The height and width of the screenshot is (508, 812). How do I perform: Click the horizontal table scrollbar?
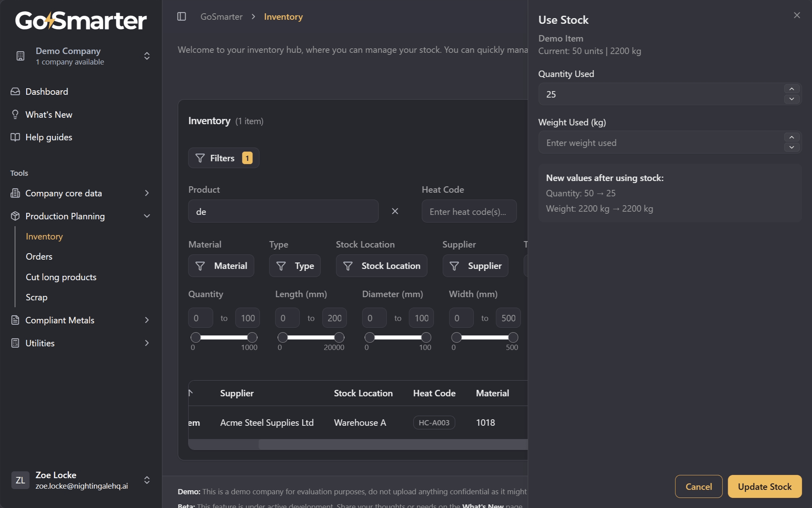click(393, 444)
